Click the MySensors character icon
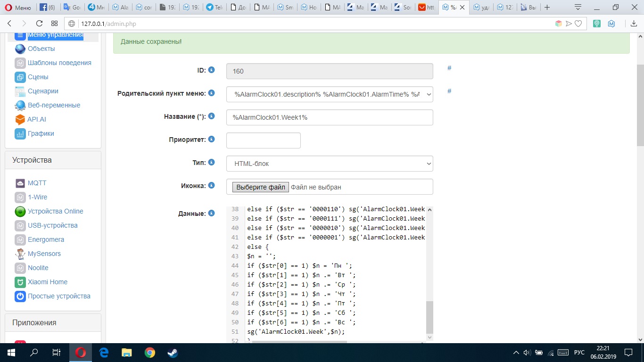Screen dimensions: 644x362 [20, 254]
